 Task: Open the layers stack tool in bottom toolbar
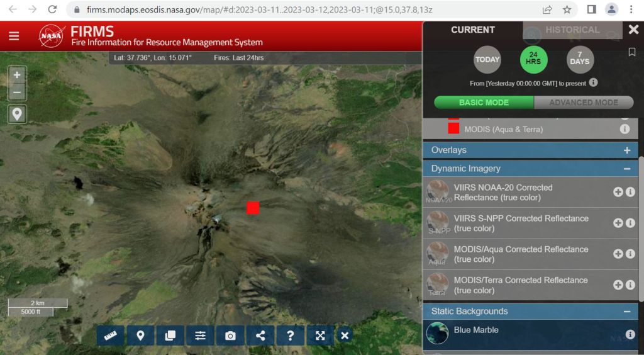click(170, 335)
